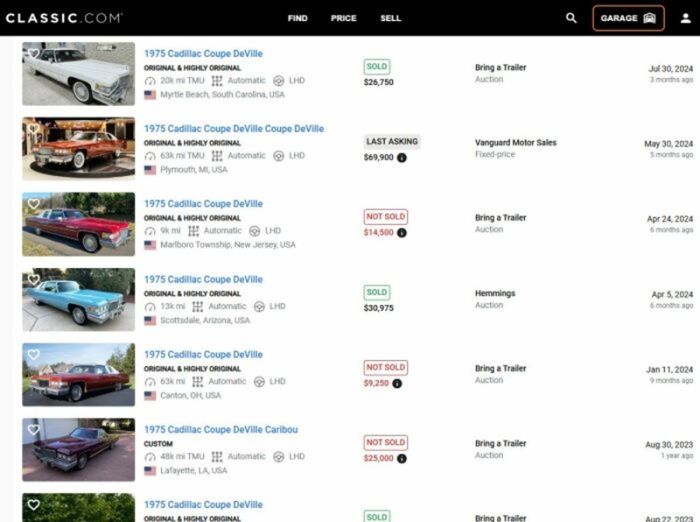Image resolution: width=700 pixels, height=522 pixels.
Task: Open 1975 Cadillac Coupe DeVille Caribou listing
Action: 220,430
